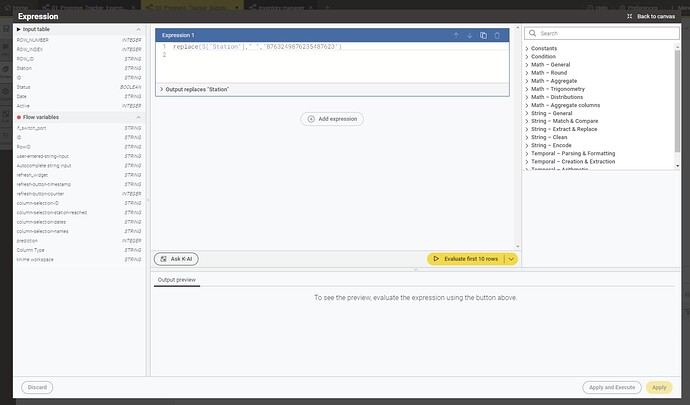Click the Back to canvas X icon
The image size is (690, 405).
(628, 16)
